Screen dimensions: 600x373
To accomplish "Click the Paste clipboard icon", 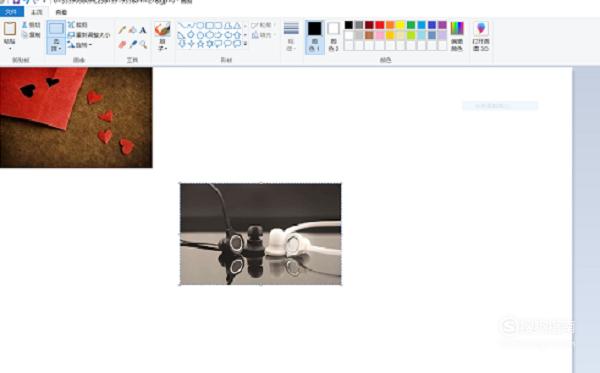I will (10, 29).
